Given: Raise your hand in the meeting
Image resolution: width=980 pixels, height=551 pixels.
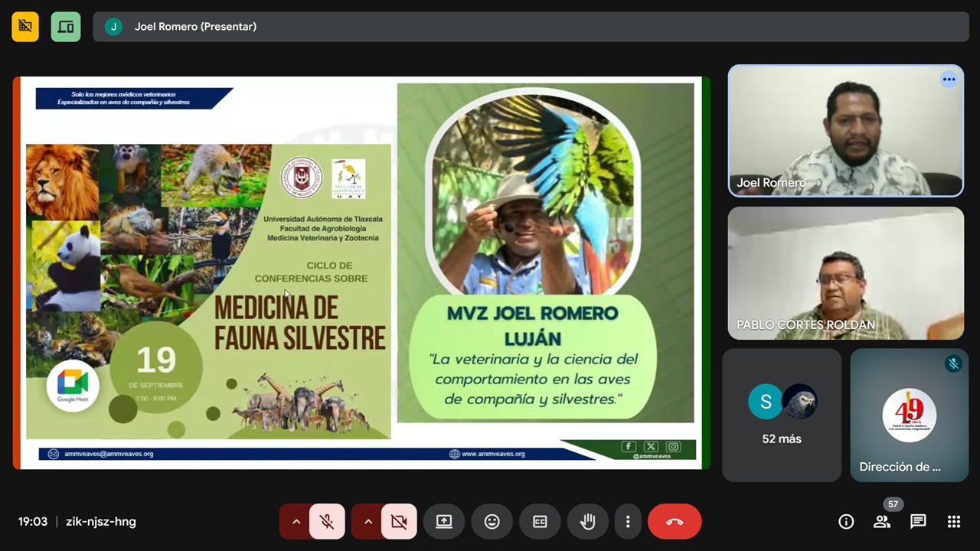Looking at the screenshot, I should point(587,522).
